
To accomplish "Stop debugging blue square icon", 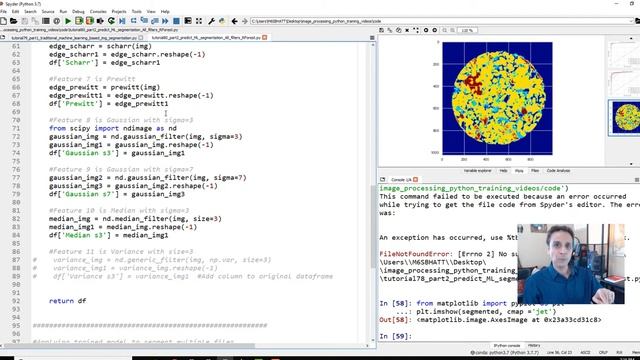I will tap(176, 21).
